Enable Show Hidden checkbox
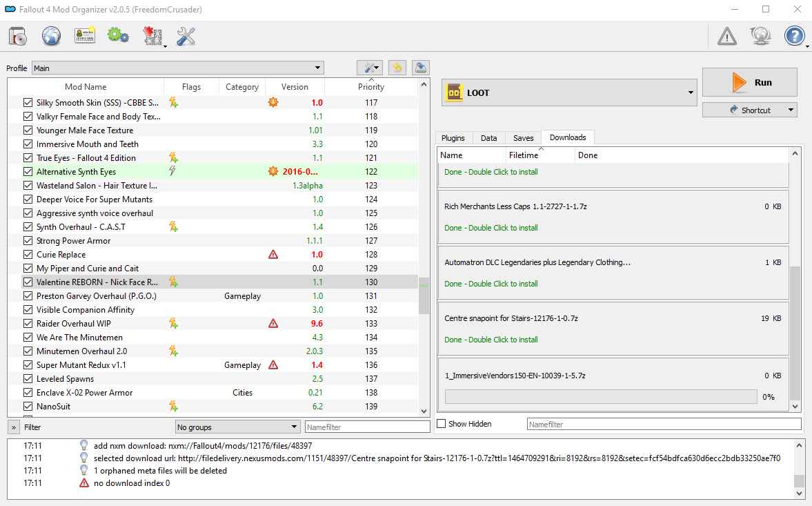This screenshot has width=812, height=506. (442, 424)
